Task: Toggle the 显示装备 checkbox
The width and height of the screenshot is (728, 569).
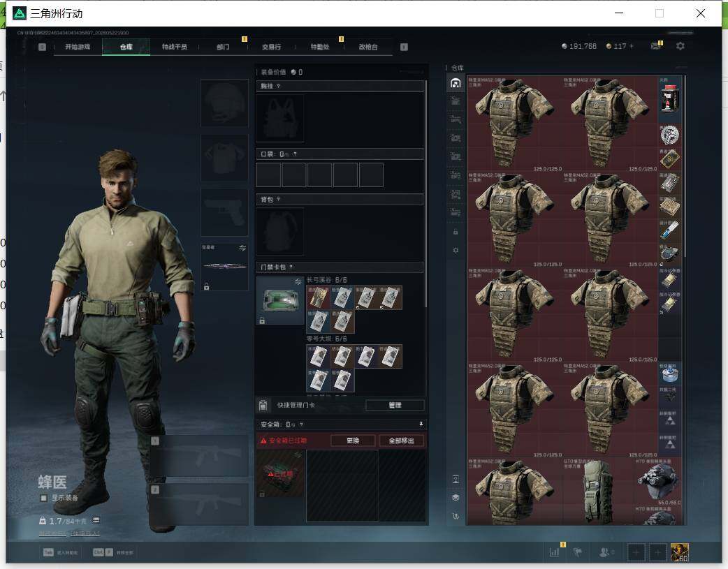Action: [x=43, y=498]
